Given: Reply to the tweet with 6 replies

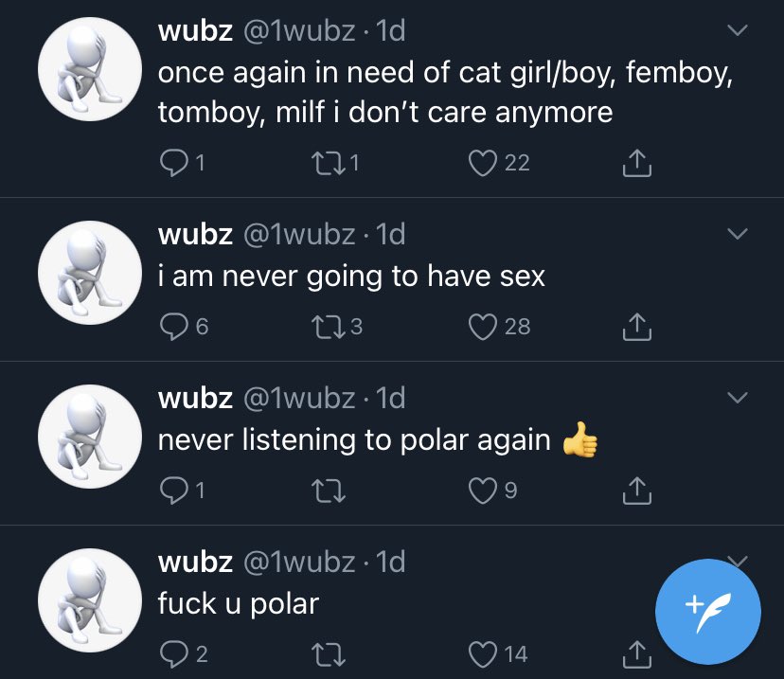Looking at the screenshot, I should click(x=172, y=327).
